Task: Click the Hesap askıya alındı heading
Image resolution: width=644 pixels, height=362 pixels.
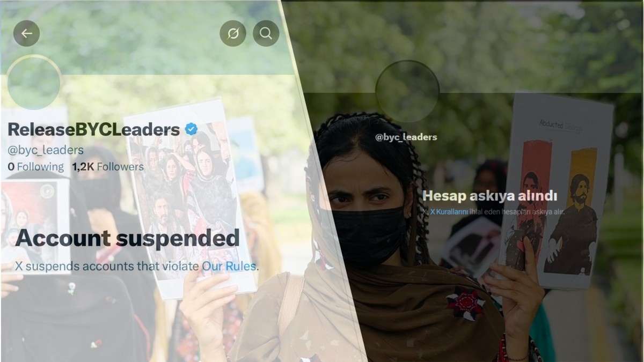Action: coord(490,196)
